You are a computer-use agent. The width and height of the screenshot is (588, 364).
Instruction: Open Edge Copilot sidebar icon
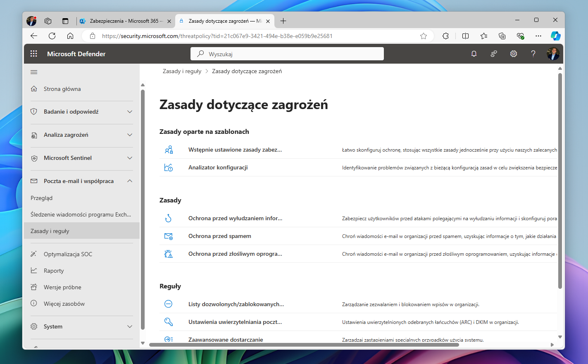(555, 36)
